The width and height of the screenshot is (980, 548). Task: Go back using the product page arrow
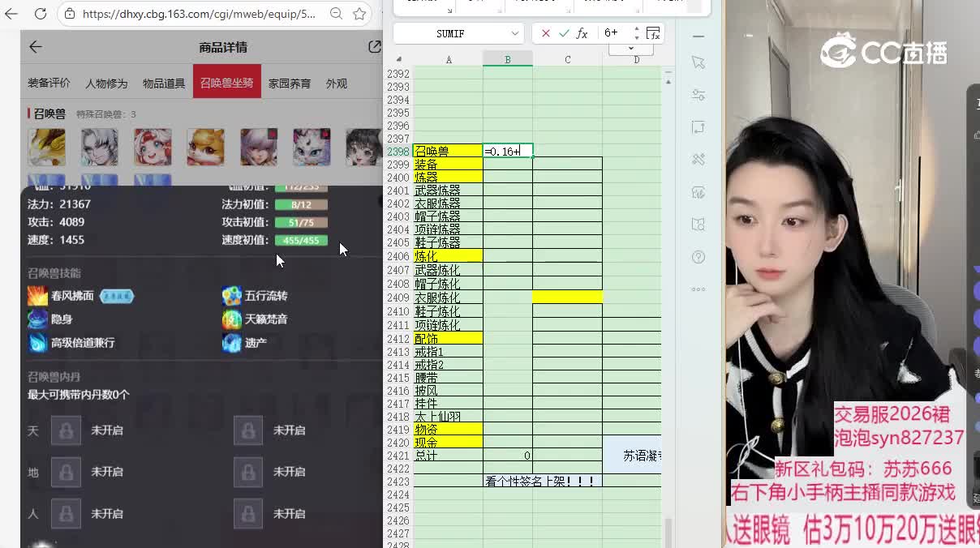[x=35, y=47]
